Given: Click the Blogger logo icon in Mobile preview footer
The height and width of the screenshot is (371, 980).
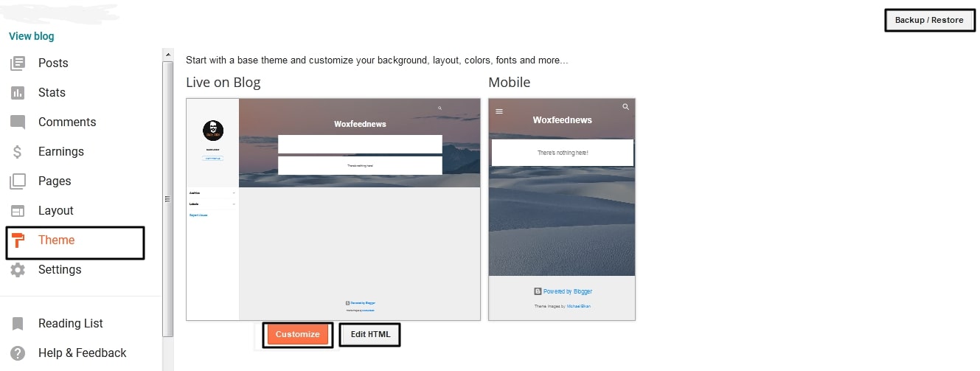Looking at the screenshot, I should tap(538, 291).
